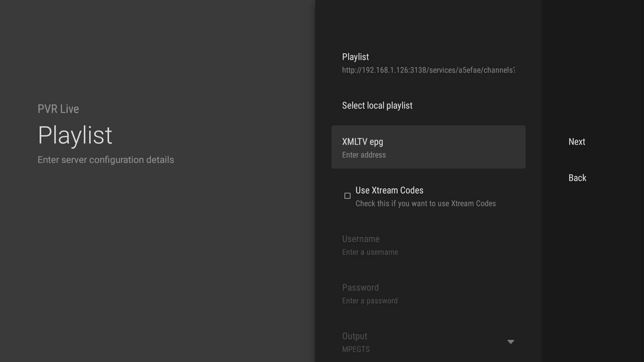Image resolution: width=644 pixels, height=362 pixels.
Task: Open the XMLTV epg entry
Action: click(x=363, y=142)
